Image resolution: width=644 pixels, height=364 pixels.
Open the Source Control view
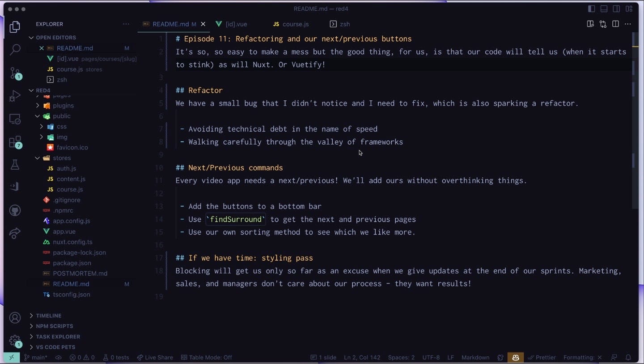pos(15,73)
